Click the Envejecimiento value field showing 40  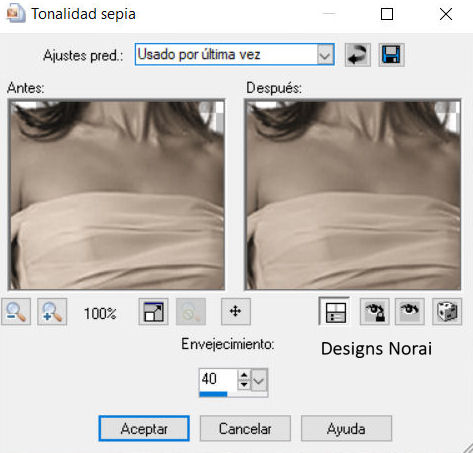(218, 379)
